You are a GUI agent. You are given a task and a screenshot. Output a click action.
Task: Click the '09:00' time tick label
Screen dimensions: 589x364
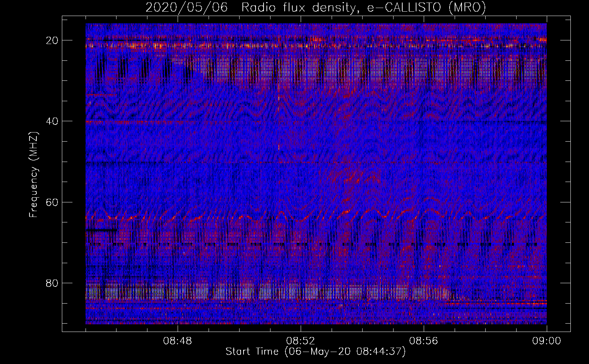[x=547, y=341]
